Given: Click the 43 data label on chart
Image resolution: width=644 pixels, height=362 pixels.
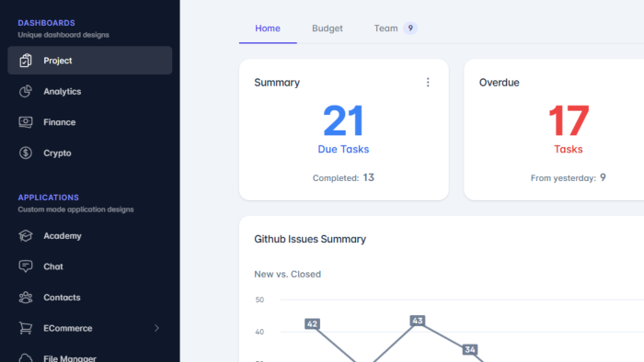Looking at the screenshot, I should coord(418,321).
